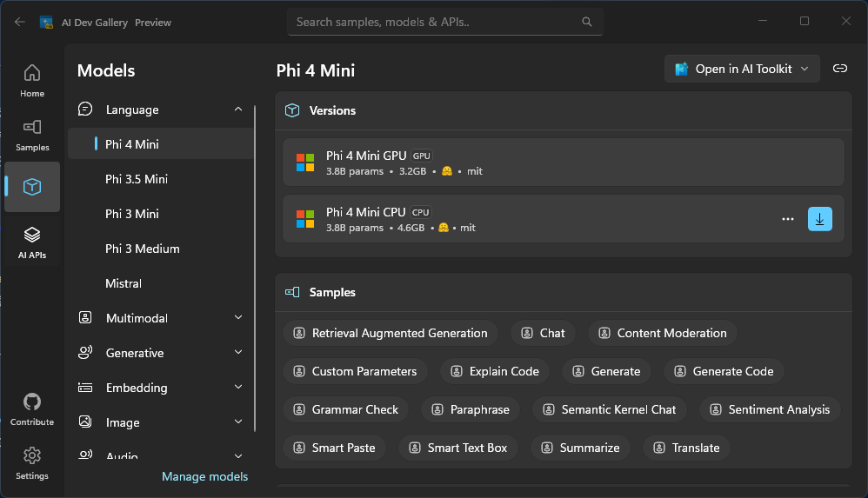This screenshot has width=868, height=498.
Task: Open the Retrieval Augmented Generation sample
Action: [x=391, y=333]
